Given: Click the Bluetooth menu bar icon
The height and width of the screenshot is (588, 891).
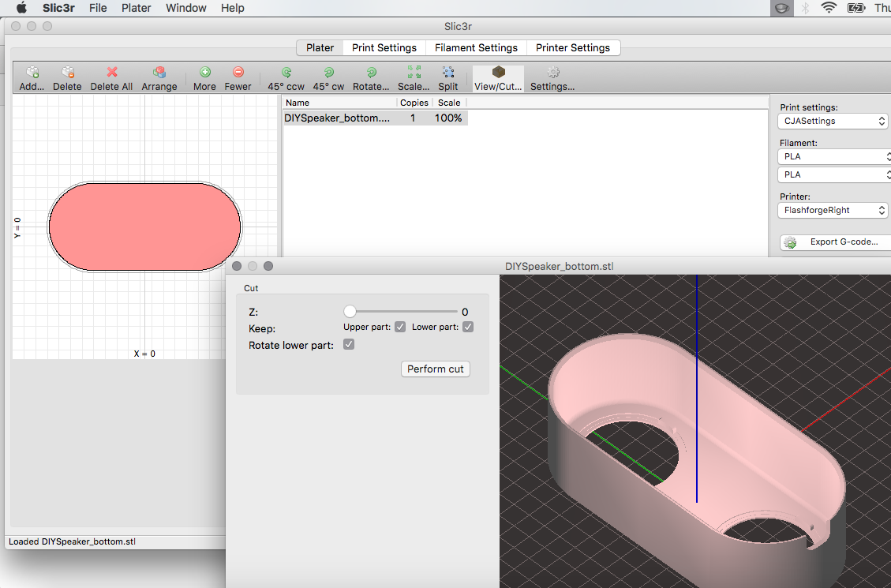Looking at the screenshot, I should point(805,8).
